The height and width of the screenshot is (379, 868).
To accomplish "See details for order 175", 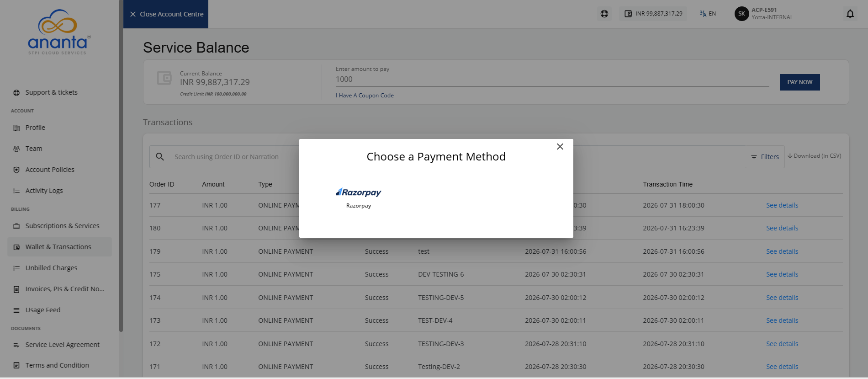I will click(782, 274).
